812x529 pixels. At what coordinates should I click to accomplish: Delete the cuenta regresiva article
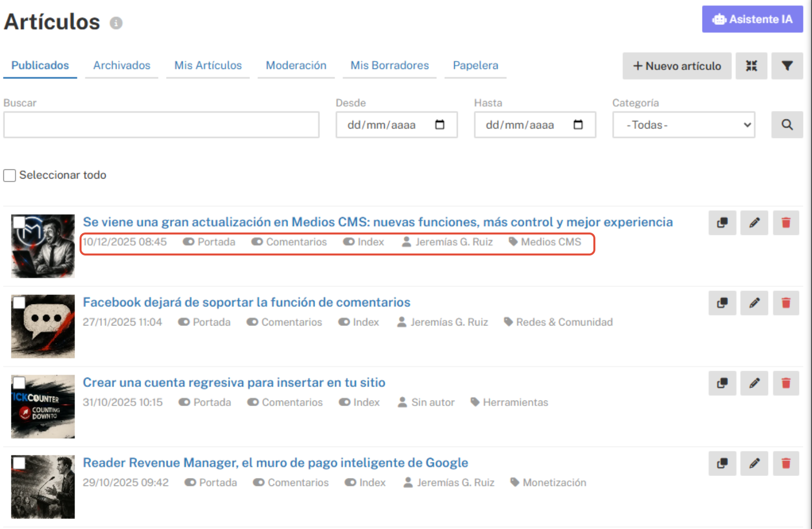[x=786, y=383]
